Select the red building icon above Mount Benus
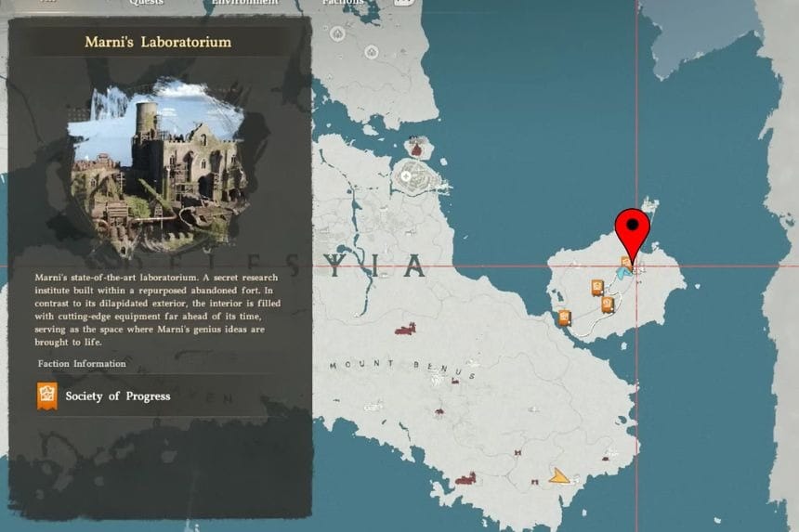Screen dimensions: 799x532 tap(404, 329)
